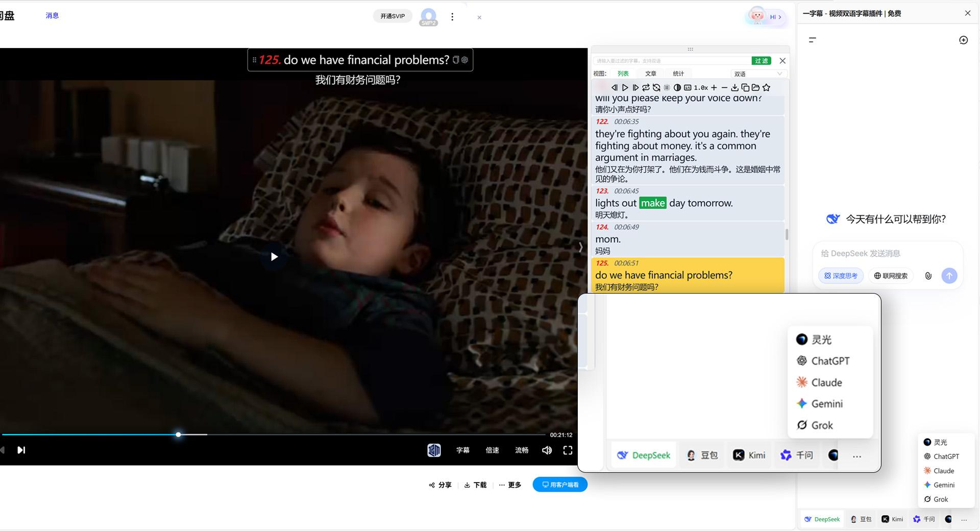Click the copy subtitles icon

click(745, 88)
